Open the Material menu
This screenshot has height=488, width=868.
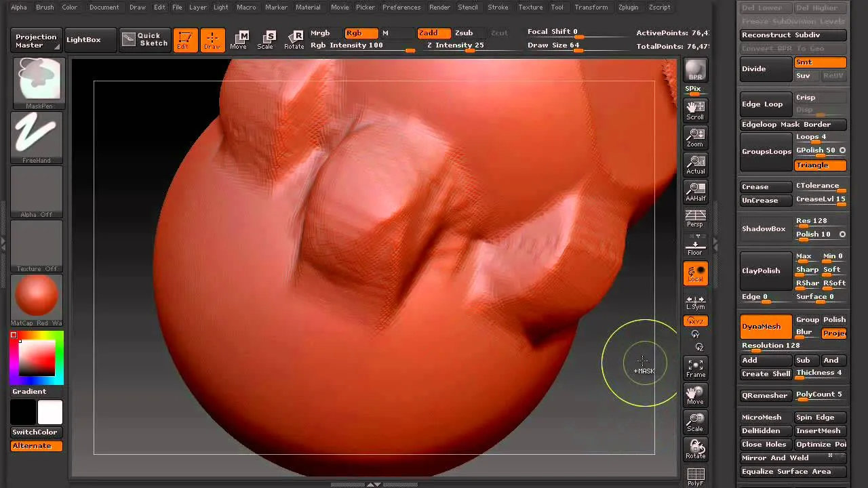308,7
